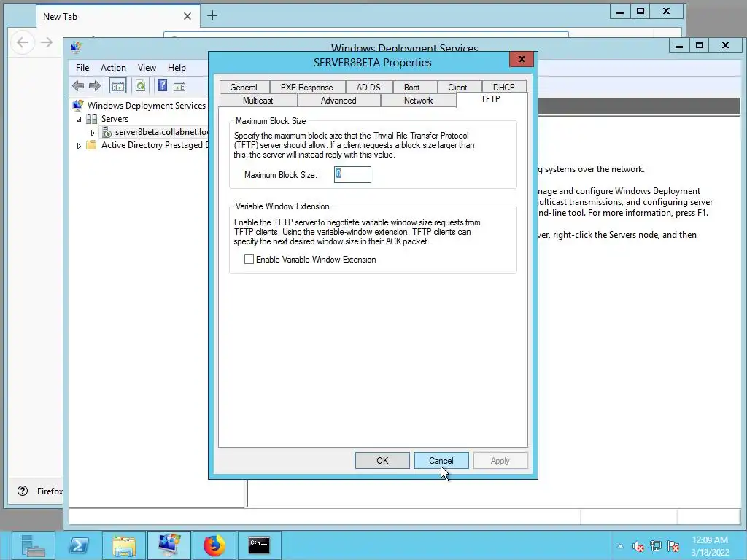The image size is (747, 560).
Task: Select the Windows Deployment Services root node
Action: pyautogui.click(x=146, y=106)
